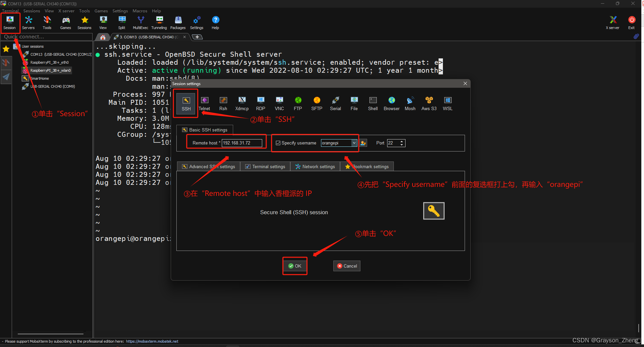
Task: Open the MultiExec toolbar icon
Action: (x=141, y=23)
